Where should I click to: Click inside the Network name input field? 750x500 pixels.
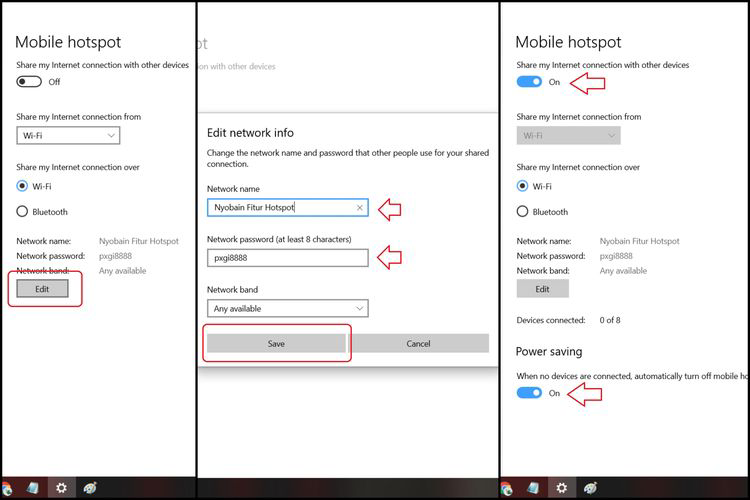click(x=287, y=208)
